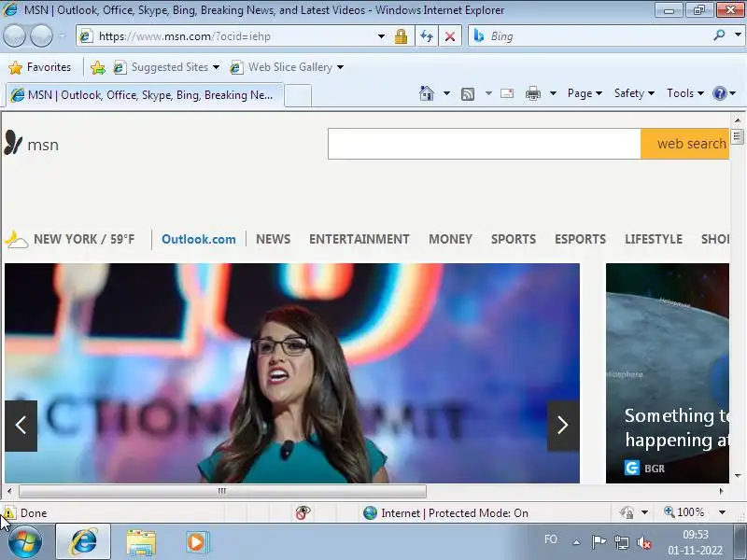The width and height of the screenshot is (747, 560).
Task: Click the RSS Feeds icon
Action: pos(468,94)
